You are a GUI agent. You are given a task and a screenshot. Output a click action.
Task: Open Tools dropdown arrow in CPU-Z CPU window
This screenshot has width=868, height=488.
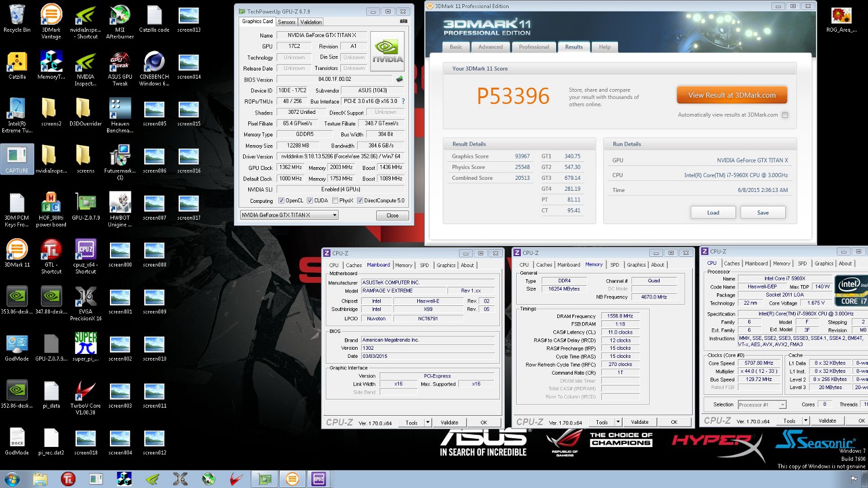point(806,421)
